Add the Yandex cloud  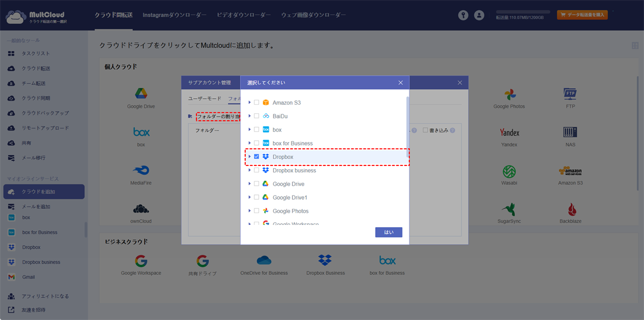[509, 136]
